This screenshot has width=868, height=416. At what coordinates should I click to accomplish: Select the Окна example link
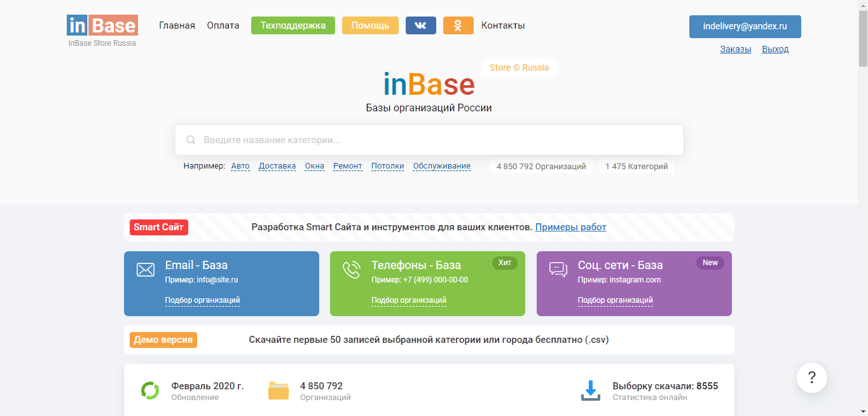315,166
